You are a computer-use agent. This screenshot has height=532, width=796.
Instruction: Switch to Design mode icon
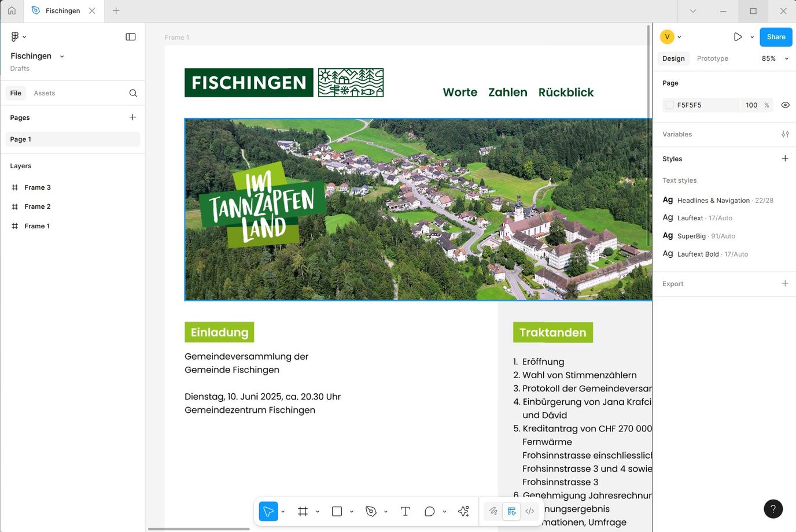[x=511, y=511]
